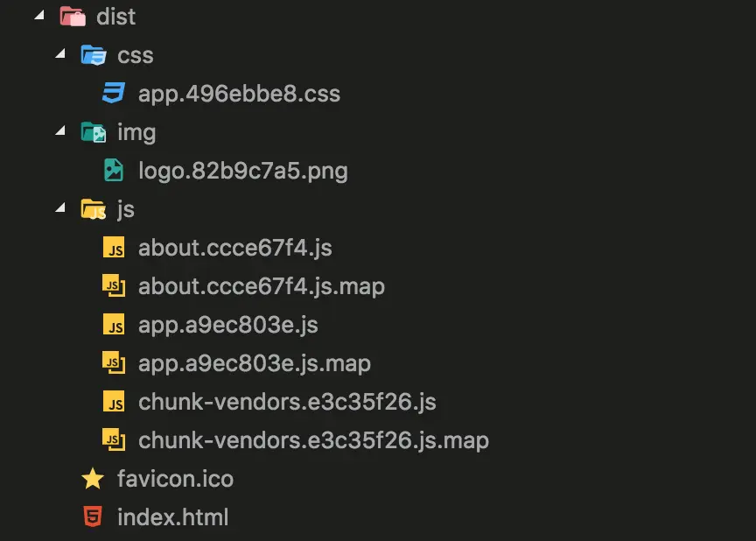Open the about.ccce67f4.js.map file

point(262,286)
